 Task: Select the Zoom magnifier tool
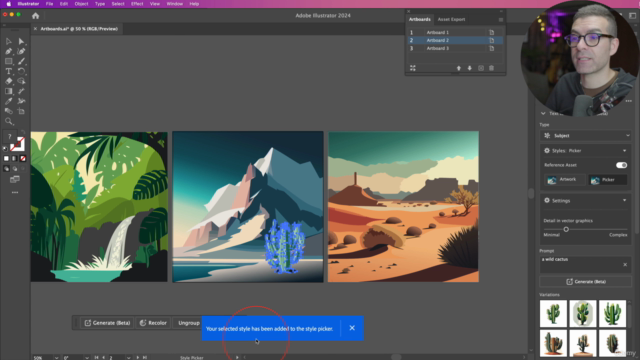tap(9, 121)
